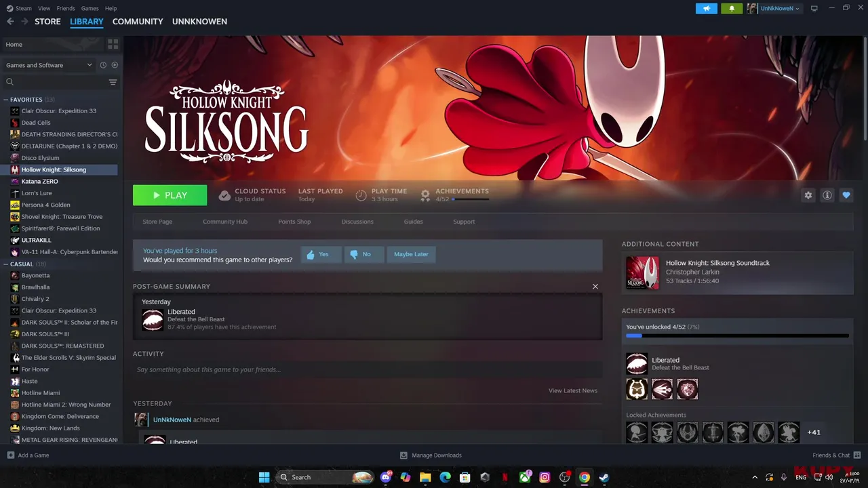
Task: Open the game info icon
Action: click(x=827, y=195)
